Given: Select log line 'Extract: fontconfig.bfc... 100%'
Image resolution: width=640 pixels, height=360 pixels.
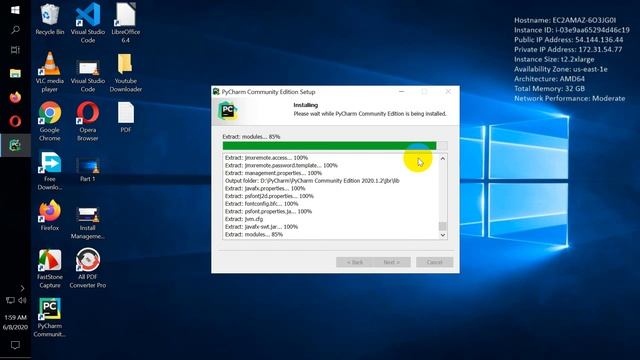Looking at the screenshot, I should click(x=261, y=204).
